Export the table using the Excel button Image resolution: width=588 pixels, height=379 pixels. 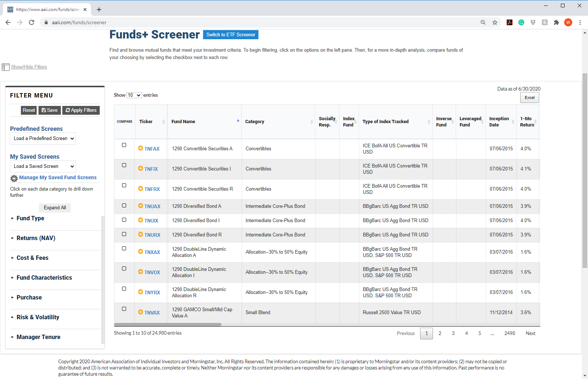tap(529, 97)
